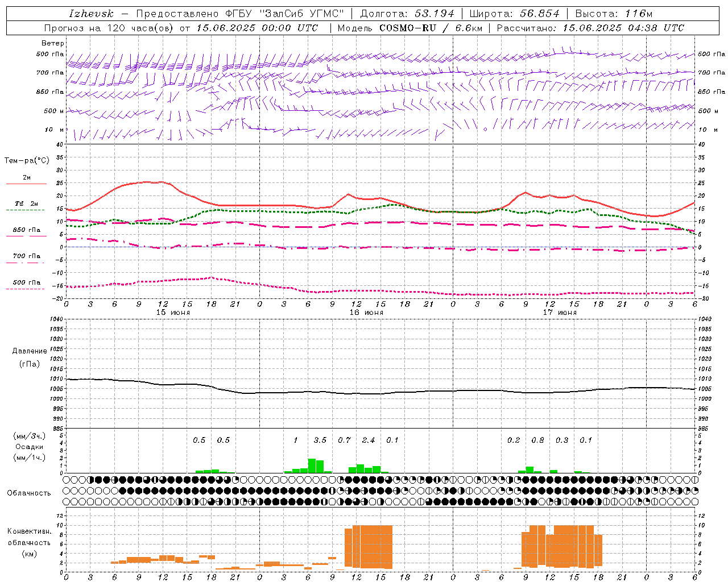
Task: Click the "Конвективн." convective cloud label
Action: [29, 531]
